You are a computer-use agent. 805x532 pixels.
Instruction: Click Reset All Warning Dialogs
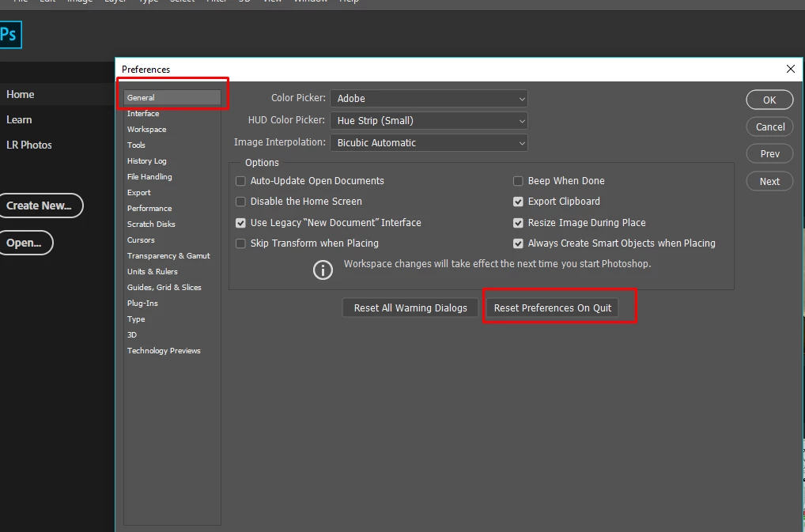(x=410, y=308)
